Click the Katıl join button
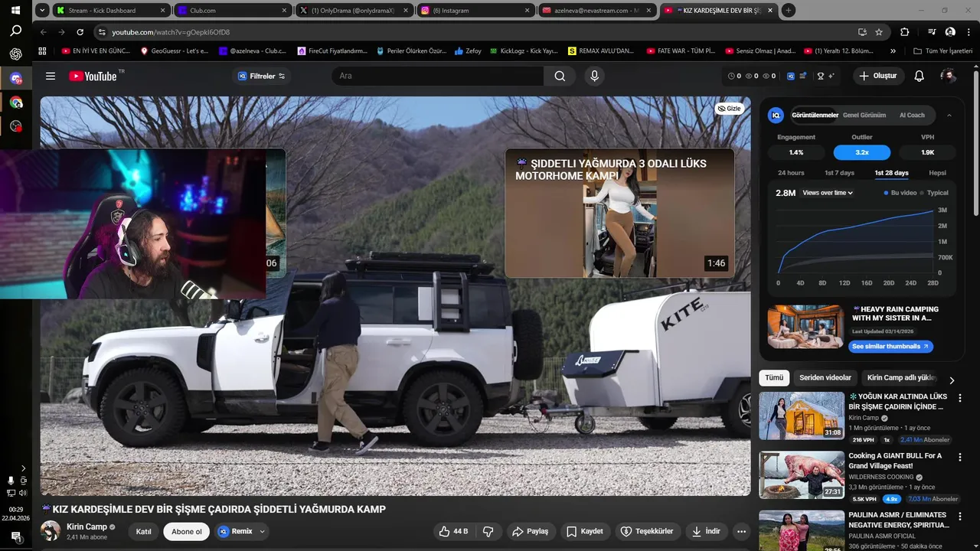 coord(143,531)
